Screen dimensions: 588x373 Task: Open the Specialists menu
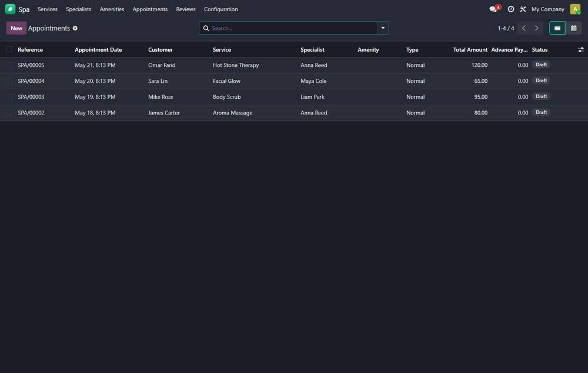pyautogui.click(x=79, y=9)
